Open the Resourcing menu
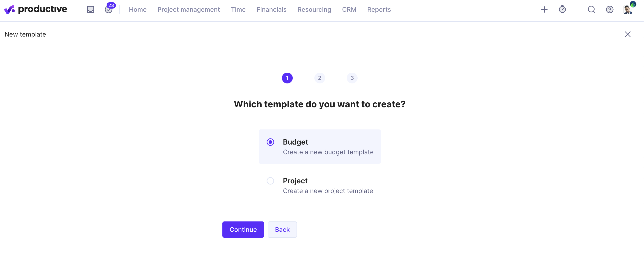The width and height of the screenshot is (644, 267). coord(314,9)
